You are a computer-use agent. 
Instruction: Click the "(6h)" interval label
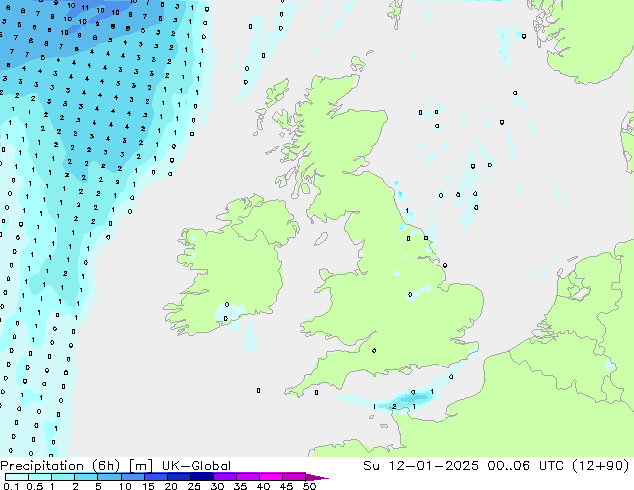[x=106, y=466]
